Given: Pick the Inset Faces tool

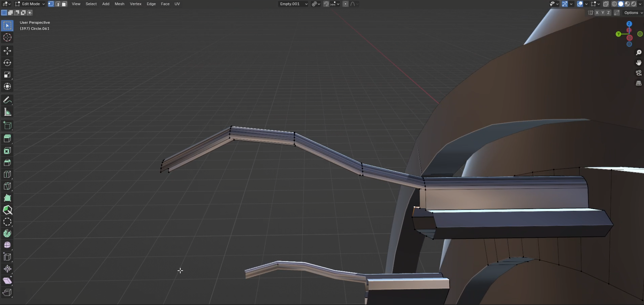Looking at the screenshot, I should (x=7, y=151).
